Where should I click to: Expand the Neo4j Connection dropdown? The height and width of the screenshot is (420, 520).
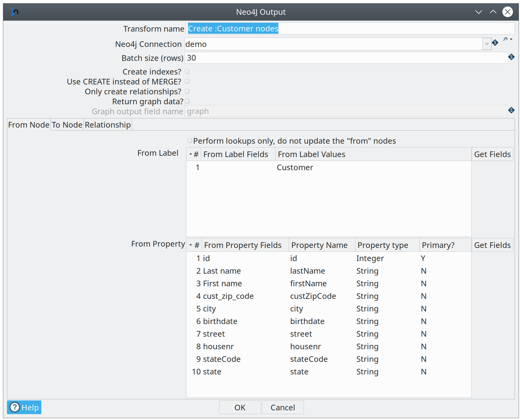487,44
